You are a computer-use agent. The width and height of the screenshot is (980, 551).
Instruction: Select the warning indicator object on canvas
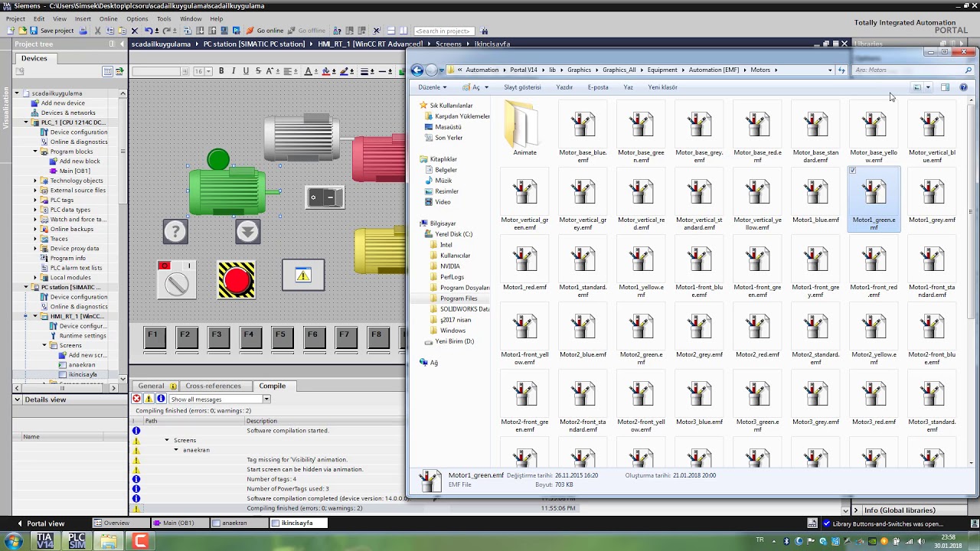(x=303, y=275)
